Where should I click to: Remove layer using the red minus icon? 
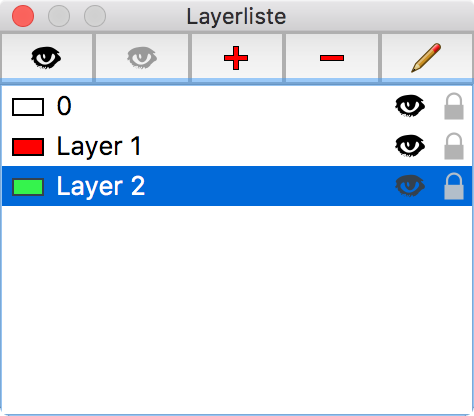pyautogui.click(x=332, y=58)
